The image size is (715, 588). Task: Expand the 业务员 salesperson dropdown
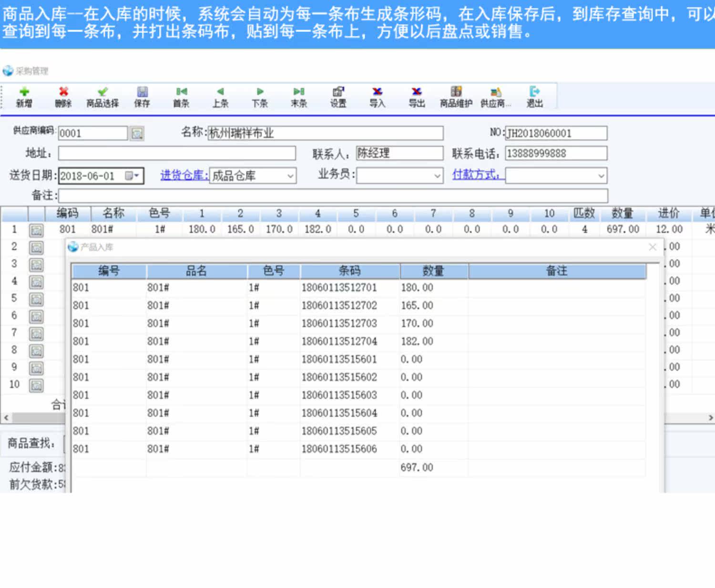tap(437, 176)
